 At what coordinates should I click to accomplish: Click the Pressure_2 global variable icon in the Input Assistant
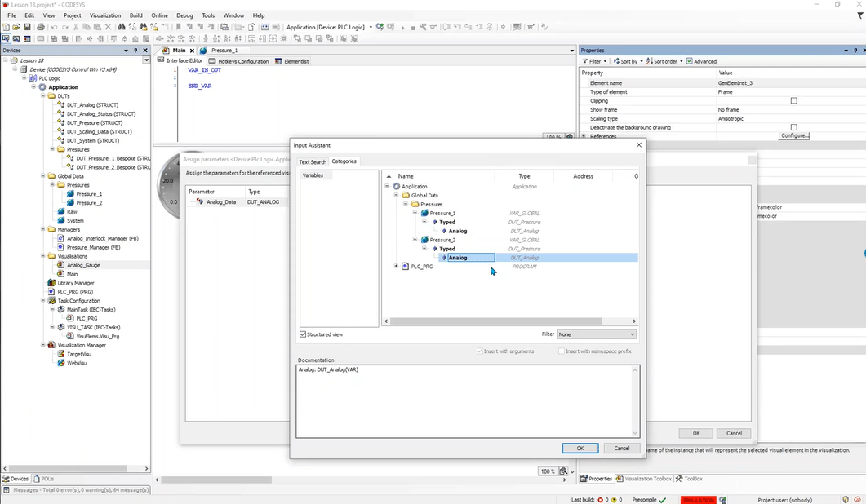(424, 240)
